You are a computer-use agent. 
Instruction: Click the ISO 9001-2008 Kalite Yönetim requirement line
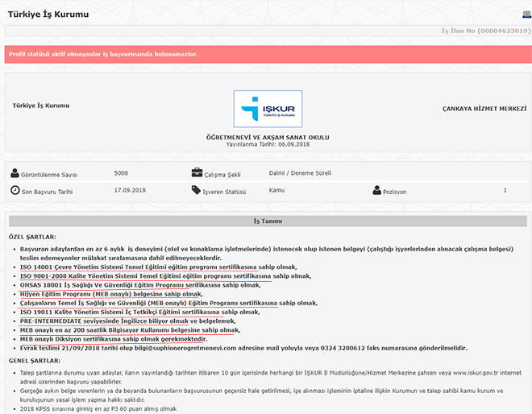click(165, 276)
